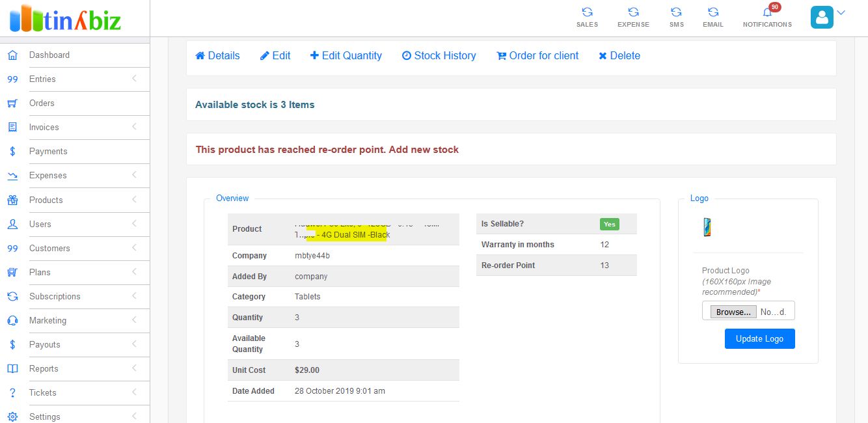Expand the Subscriptions submenu chevron
868x423 pixels.
[x=134, y=295]
